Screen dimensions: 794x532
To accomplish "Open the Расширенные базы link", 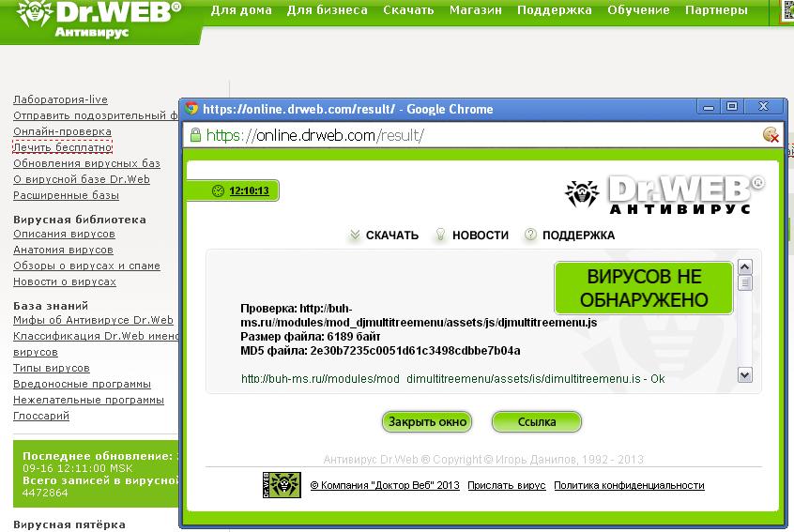I will click(66, 195).
